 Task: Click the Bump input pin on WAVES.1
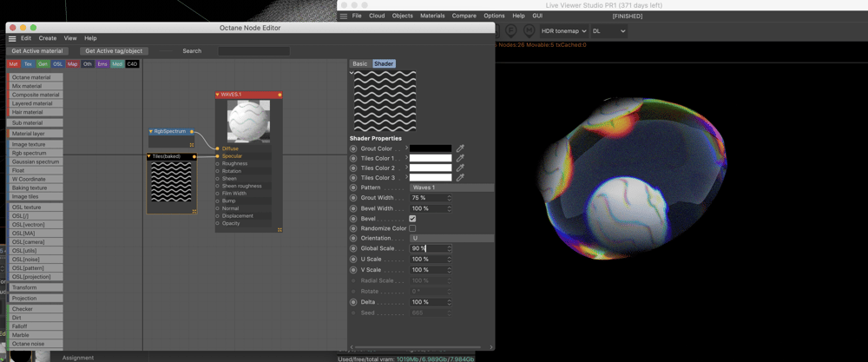click(218, 201)
